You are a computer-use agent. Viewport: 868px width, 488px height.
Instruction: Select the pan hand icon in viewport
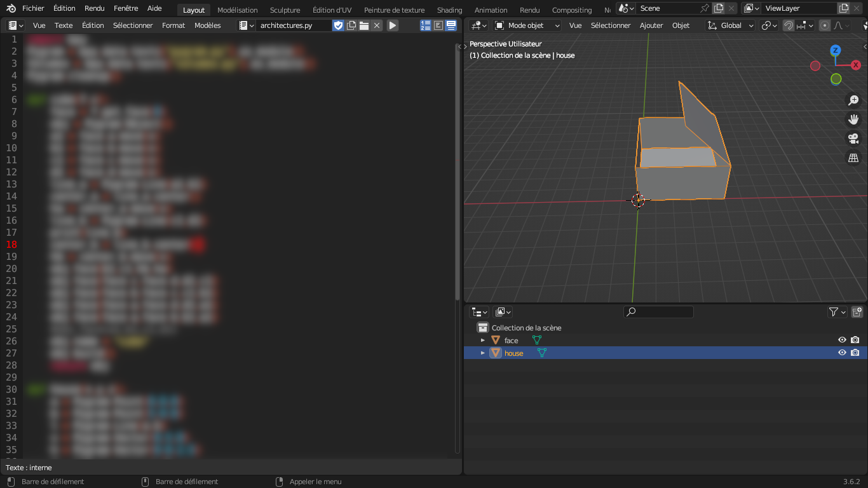tap(853, 119)
